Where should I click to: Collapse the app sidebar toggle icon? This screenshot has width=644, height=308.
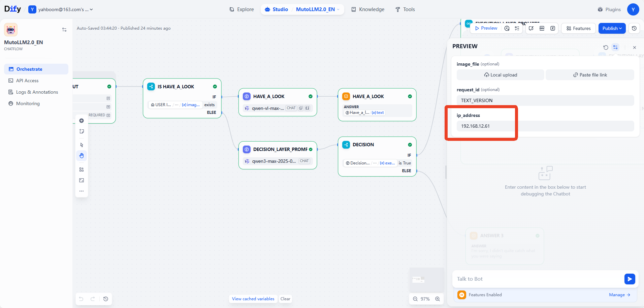coord(64,30)
